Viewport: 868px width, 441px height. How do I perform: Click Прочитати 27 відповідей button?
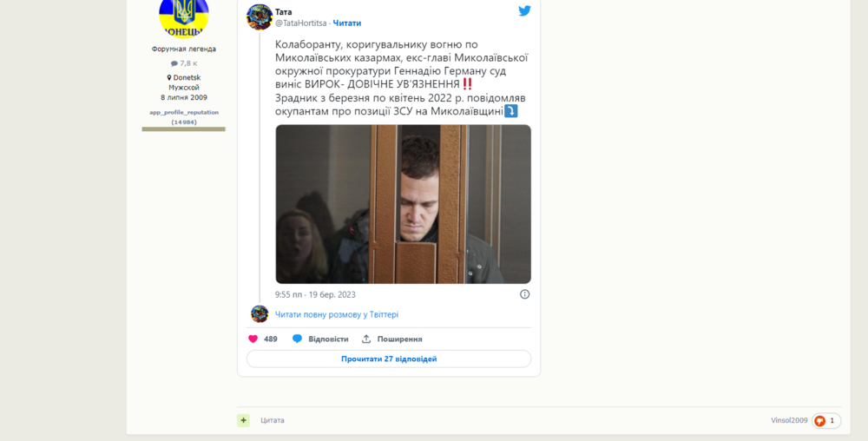tap(389, 359)
